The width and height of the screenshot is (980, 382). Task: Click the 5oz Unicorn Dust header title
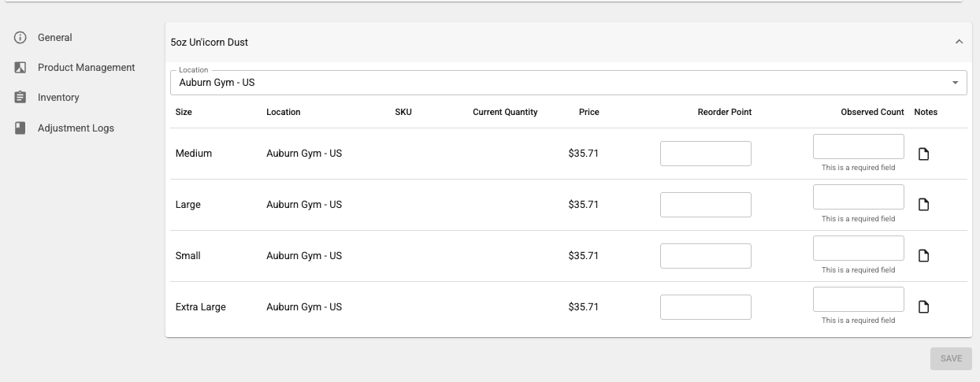pyautogui.click(x=210, y=43)
